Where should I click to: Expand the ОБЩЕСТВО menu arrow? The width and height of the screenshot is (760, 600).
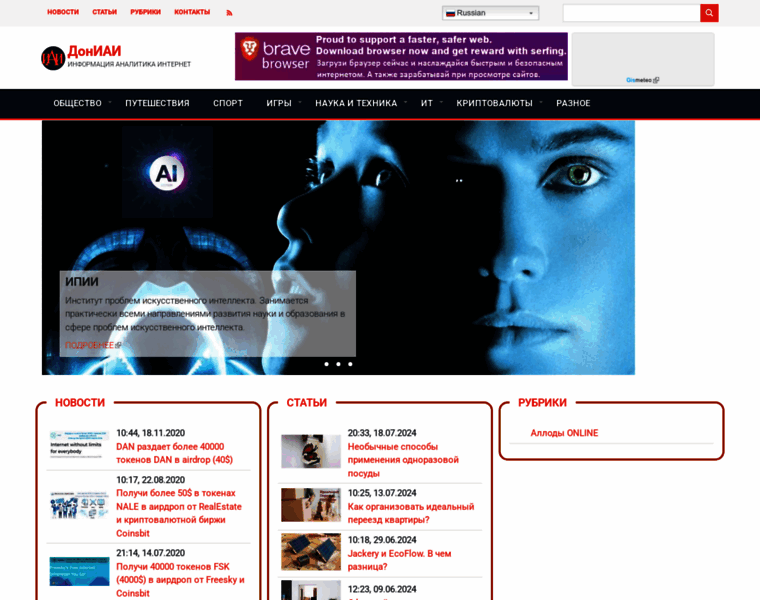[x=110, y=102]
